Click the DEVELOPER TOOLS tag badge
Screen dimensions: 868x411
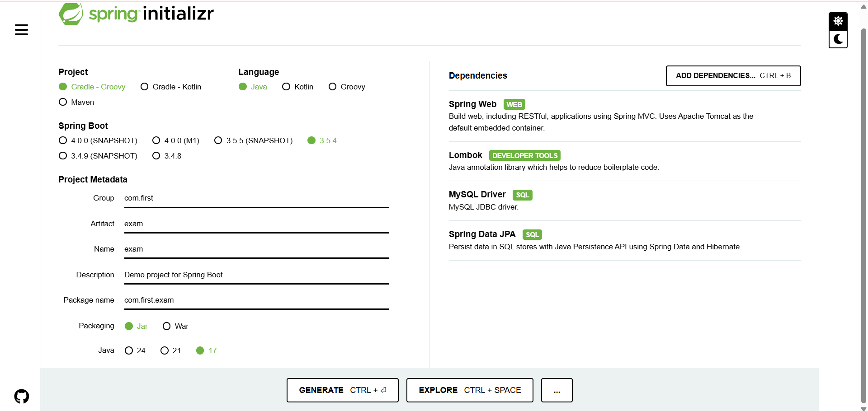(525, 155)
